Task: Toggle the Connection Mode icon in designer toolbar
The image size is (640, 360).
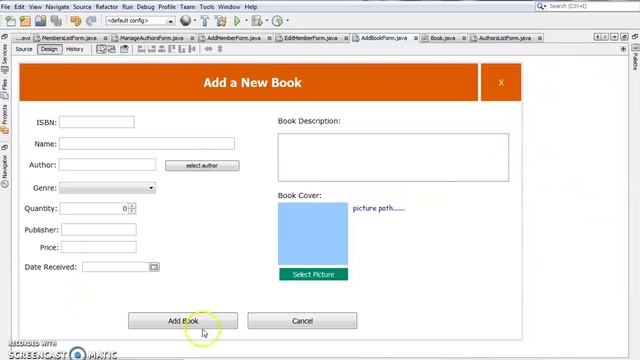Action: pyautogui.click(x=111, y=49)
